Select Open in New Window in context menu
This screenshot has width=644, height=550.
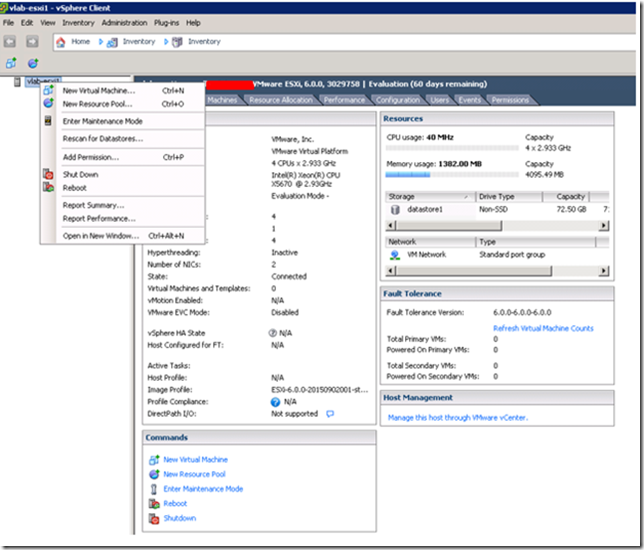point(123,236)
